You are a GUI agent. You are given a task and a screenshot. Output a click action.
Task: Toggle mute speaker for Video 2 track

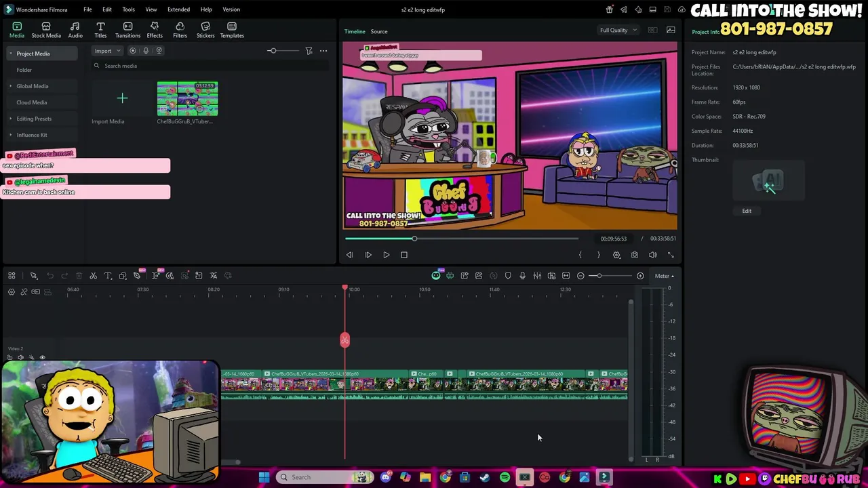20,358
